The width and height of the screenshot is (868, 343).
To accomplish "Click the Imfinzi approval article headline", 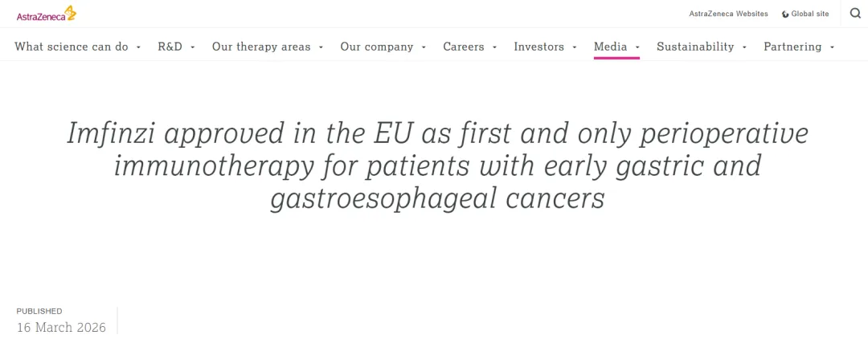I will 437,165.
